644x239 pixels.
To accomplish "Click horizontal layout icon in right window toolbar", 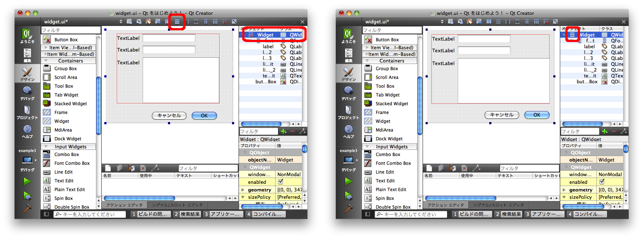I will point(488,22).
